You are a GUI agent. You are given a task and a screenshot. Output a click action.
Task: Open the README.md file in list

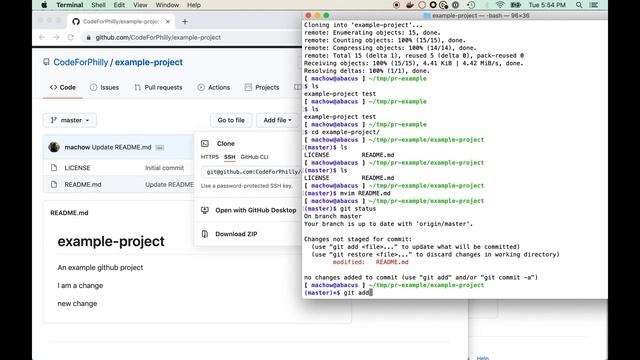[x=83, y=184]
